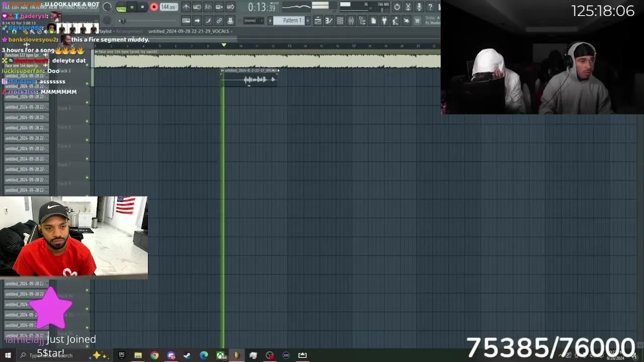Toggle the link/multilink controllers icon

pos(219,21)
